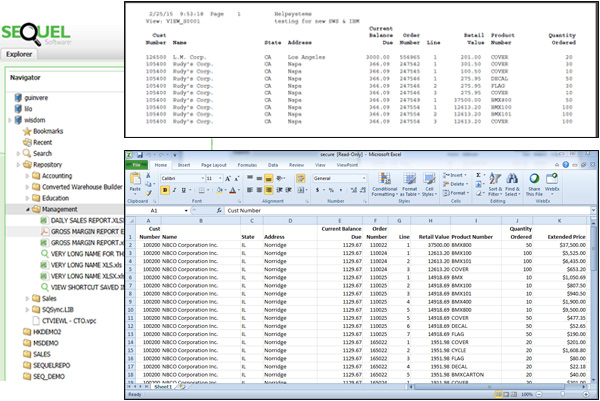Toggle Bold formatting in Excel
The width and height of the screenshot is (600, 401).
pyautogui.click(x=165, y=190)
